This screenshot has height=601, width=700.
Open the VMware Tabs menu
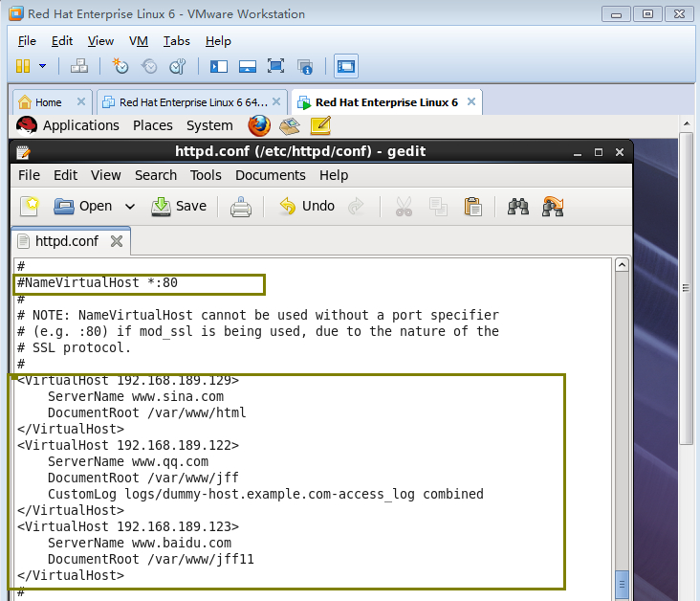pyautogui.click(x=176, y=41)
